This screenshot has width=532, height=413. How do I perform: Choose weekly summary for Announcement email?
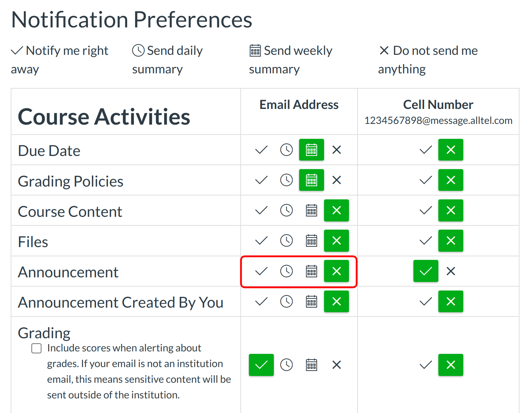[312, 271]
